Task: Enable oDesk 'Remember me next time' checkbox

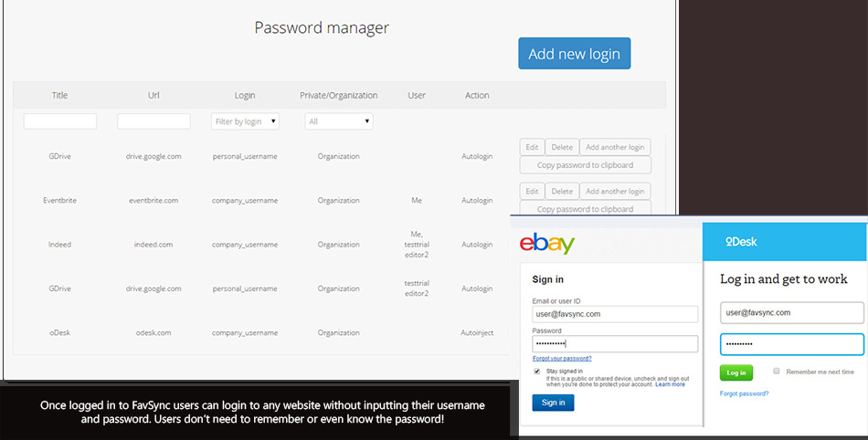Action: (x=777, y=372)
